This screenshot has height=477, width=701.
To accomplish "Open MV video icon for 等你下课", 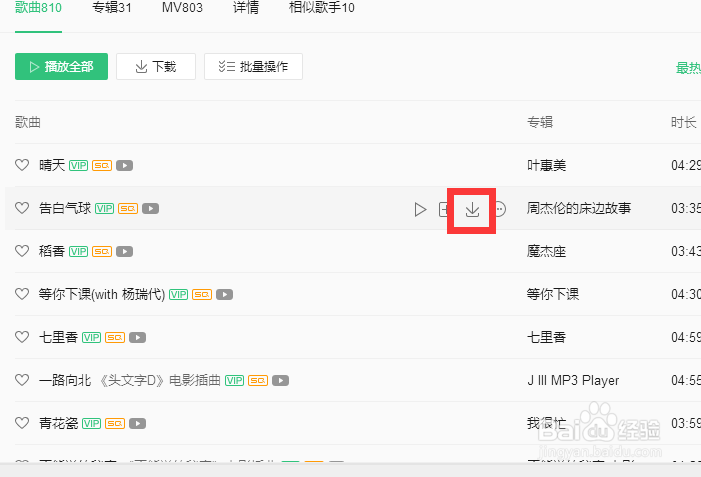I will [224, 294].
